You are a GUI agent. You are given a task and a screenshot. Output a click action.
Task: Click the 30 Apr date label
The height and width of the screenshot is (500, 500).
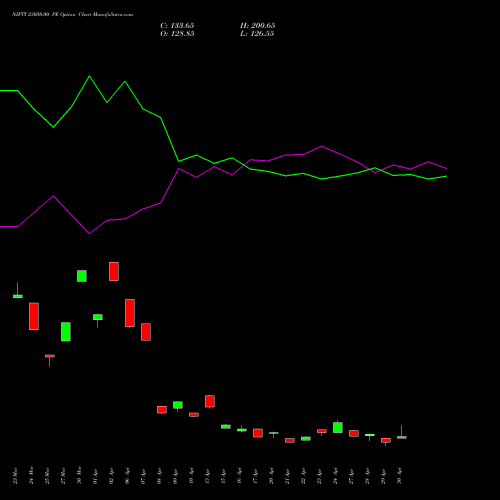coord(399,476)
